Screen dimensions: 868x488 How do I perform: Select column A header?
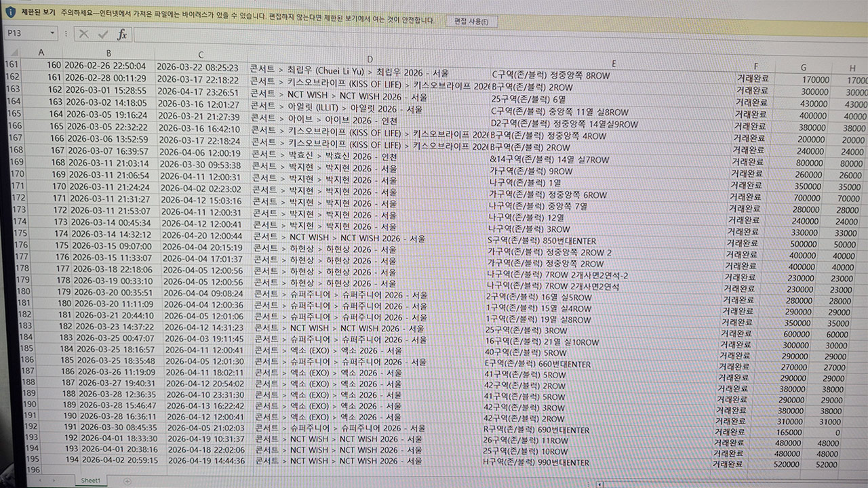click(x=42, y=52)
